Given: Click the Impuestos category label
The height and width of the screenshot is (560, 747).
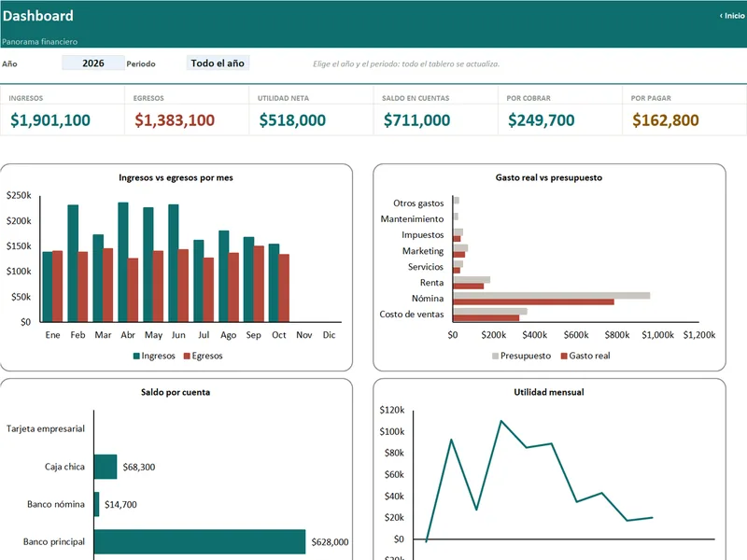Looking at the screenshot, I should (423, 235).
